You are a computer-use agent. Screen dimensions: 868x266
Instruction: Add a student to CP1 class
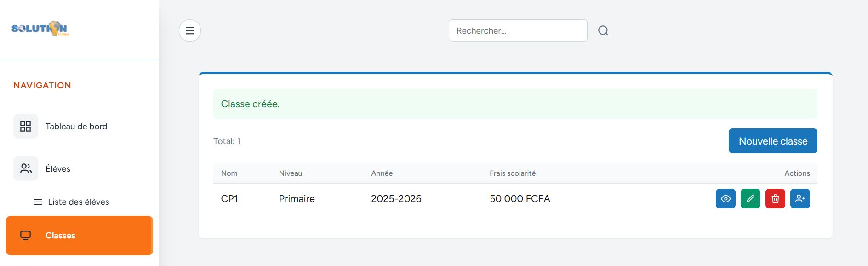pos(800,199)
